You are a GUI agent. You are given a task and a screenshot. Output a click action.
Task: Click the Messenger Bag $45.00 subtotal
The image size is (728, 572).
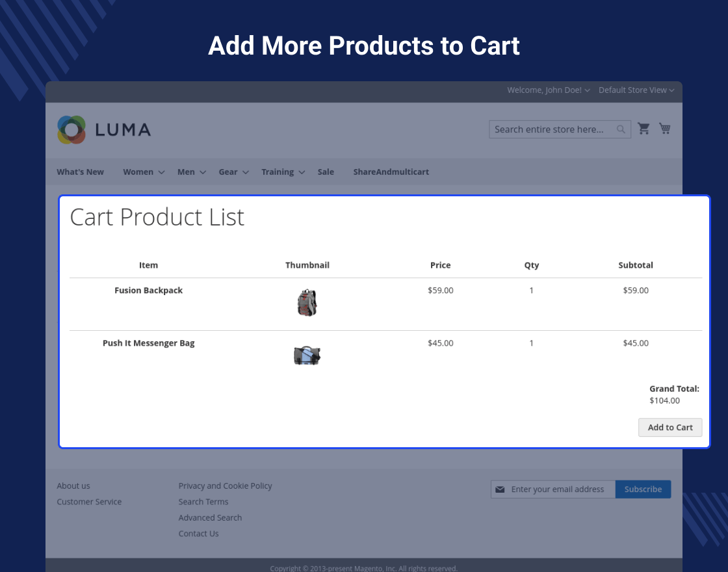point(636,343)
